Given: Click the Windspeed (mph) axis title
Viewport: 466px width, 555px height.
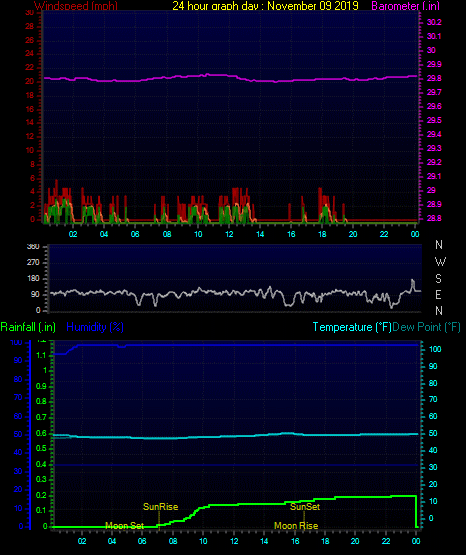Looking at the screenshot, I should [76, 6].
